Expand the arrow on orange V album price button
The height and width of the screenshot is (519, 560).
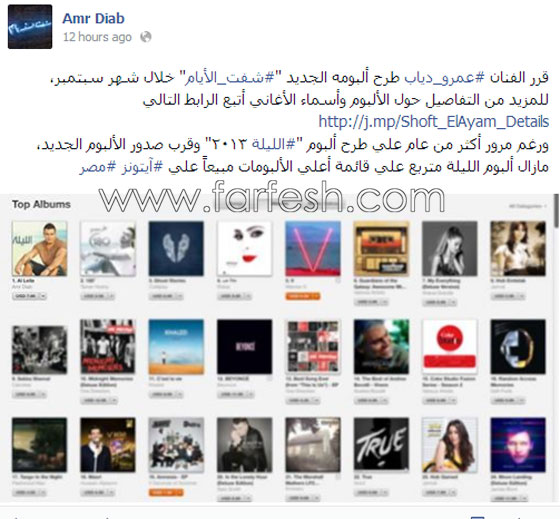click(x=316, y=296)
